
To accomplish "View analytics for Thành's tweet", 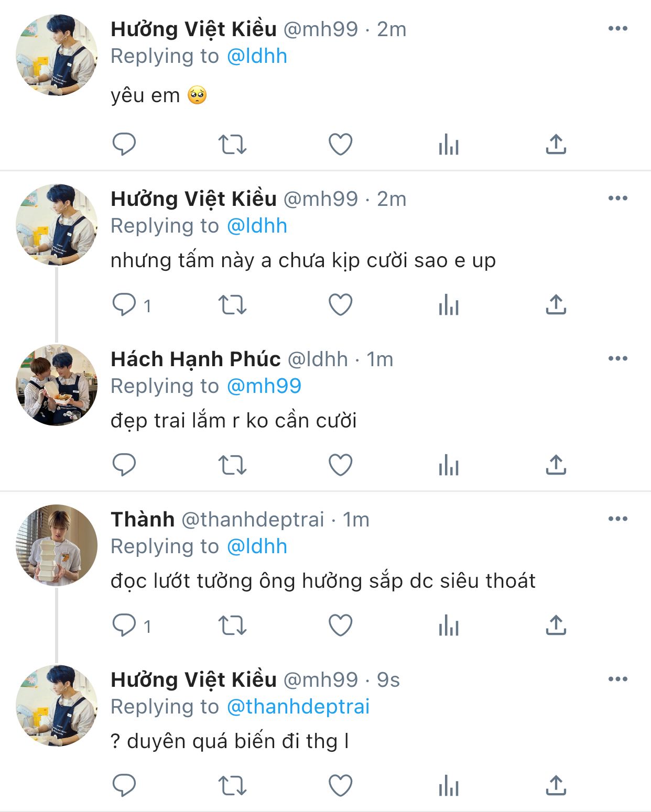I will [448, 625].
